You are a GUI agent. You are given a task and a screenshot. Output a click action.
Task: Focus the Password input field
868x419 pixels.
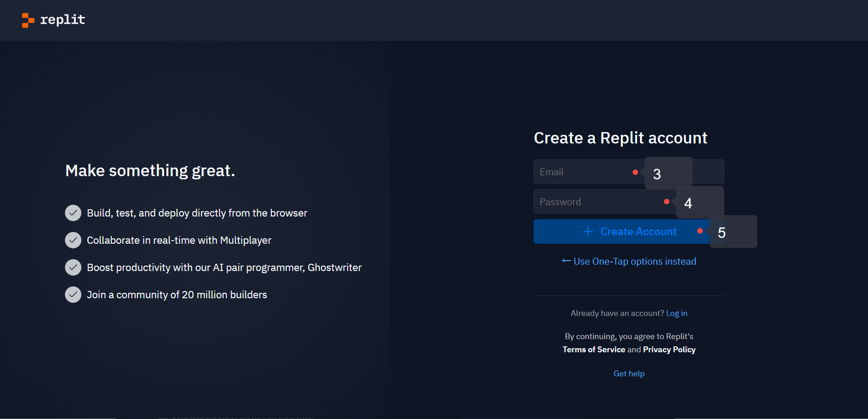[x=629, y=202]
